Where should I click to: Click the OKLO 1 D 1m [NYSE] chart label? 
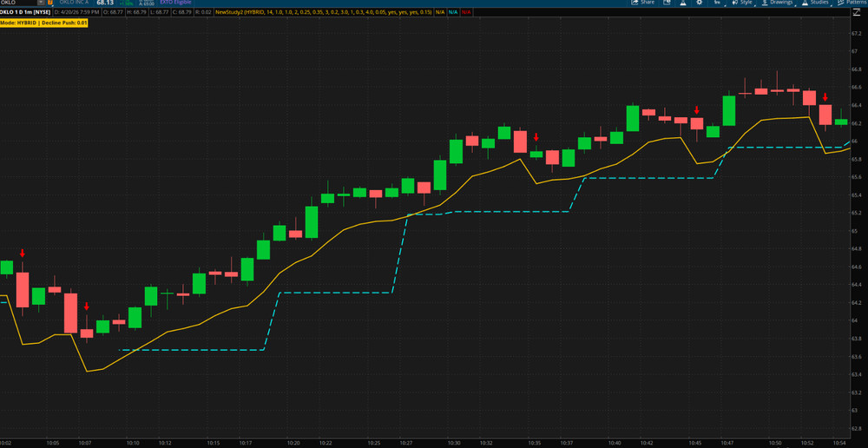pos(25,12)
